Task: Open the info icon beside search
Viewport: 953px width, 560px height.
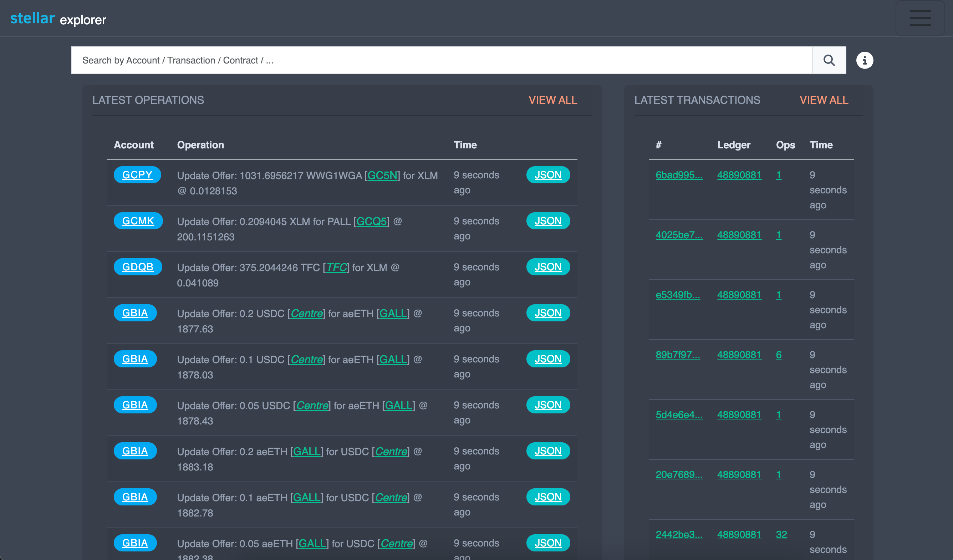Action: point(864,61)
